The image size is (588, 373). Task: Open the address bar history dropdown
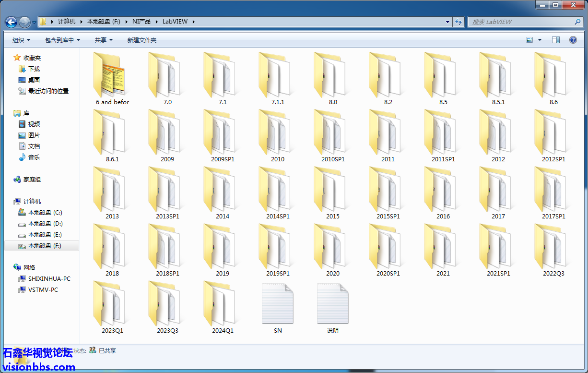point(447,22)
